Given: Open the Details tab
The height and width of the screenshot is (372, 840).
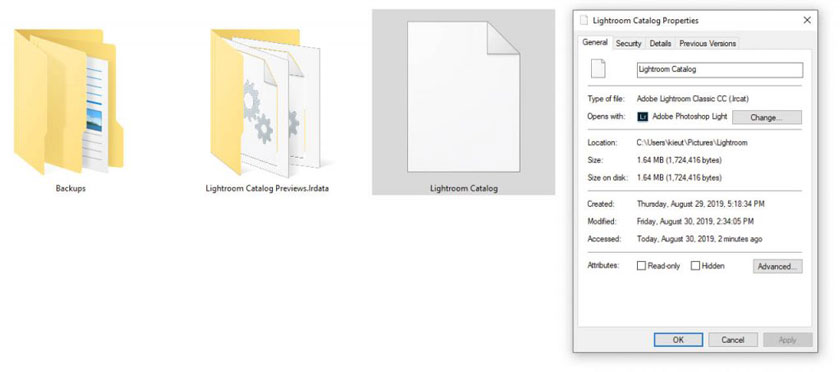Looking at the screenshot, I should (660, 43).
